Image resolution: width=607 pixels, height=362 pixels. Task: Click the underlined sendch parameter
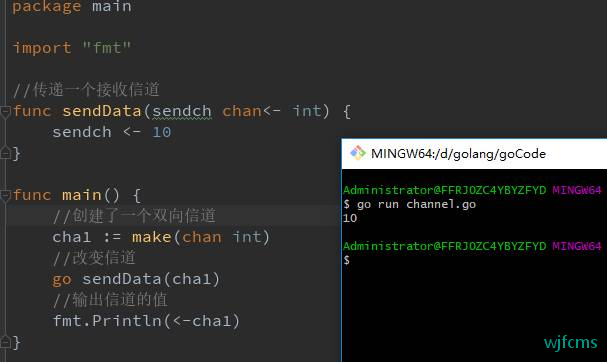182,112
